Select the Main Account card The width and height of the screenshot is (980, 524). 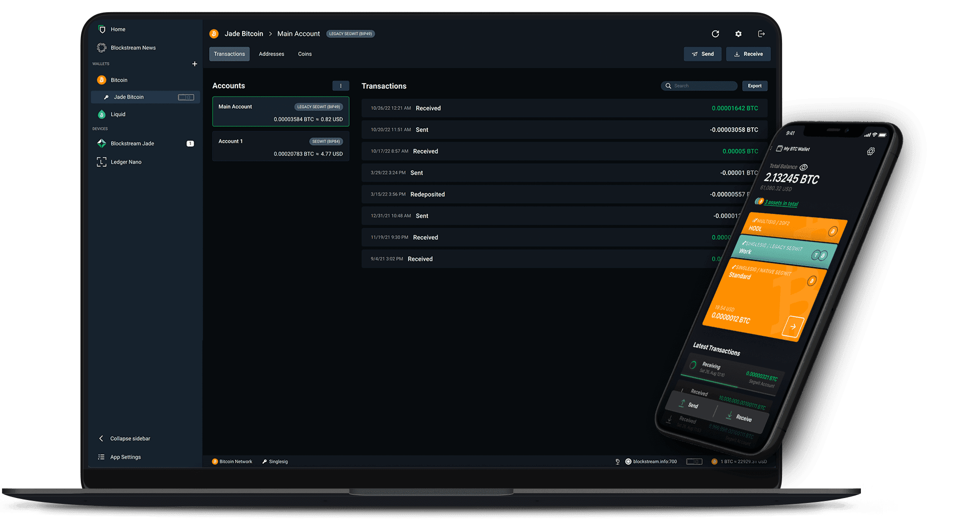pyautogui.click(x=281, y=112)
